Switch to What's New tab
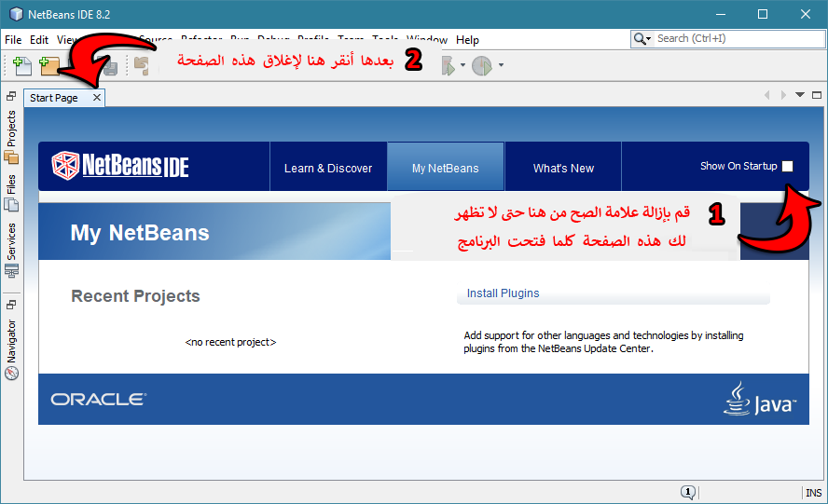 (563, 169)
